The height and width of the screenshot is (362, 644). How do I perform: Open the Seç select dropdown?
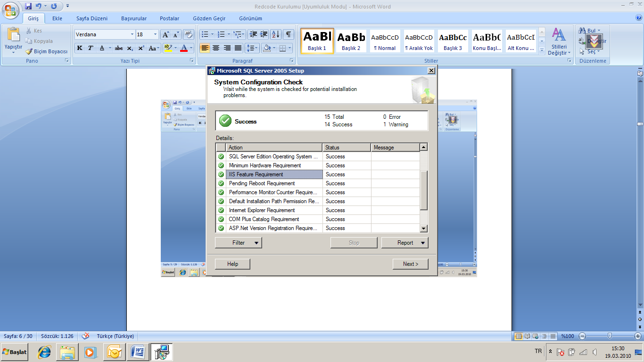[589, 52]
